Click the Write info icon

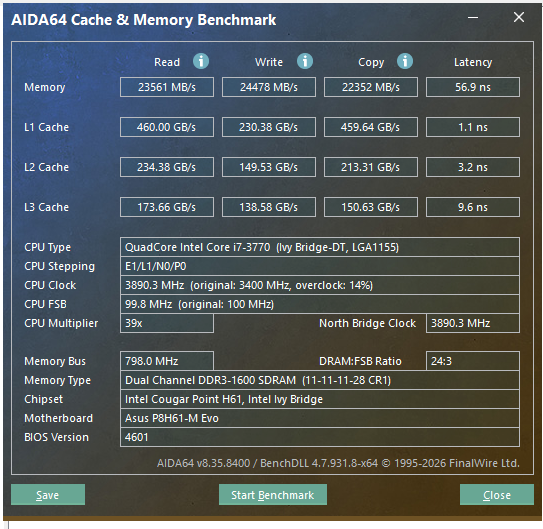305,62
